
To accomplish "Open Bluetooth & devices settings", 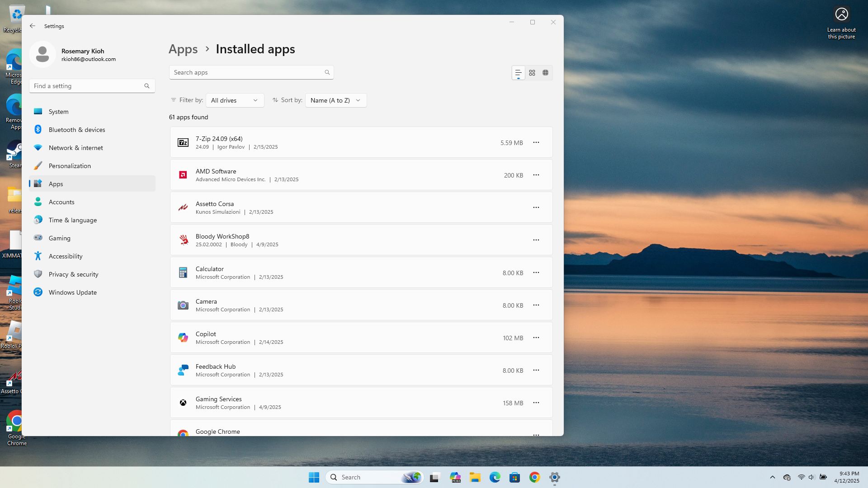I will [92, 130].
